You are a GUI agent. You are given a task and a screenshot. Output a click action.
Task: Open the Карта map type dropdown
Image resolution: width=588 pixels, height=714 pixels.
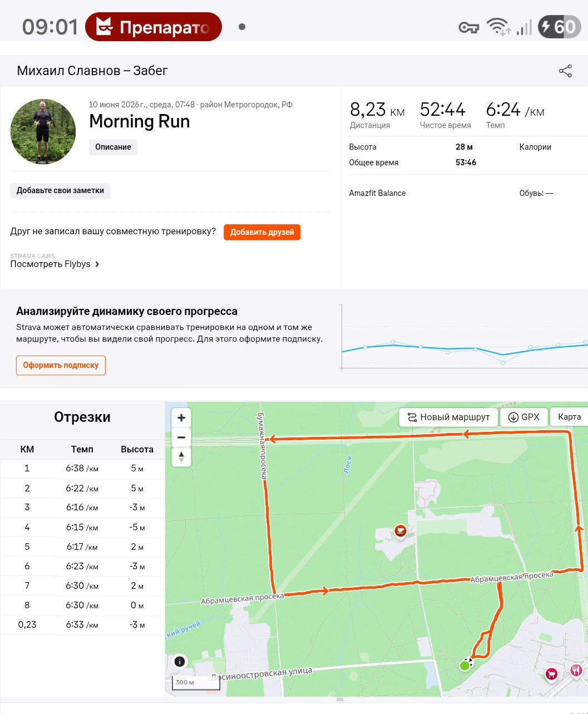[569, 417]
